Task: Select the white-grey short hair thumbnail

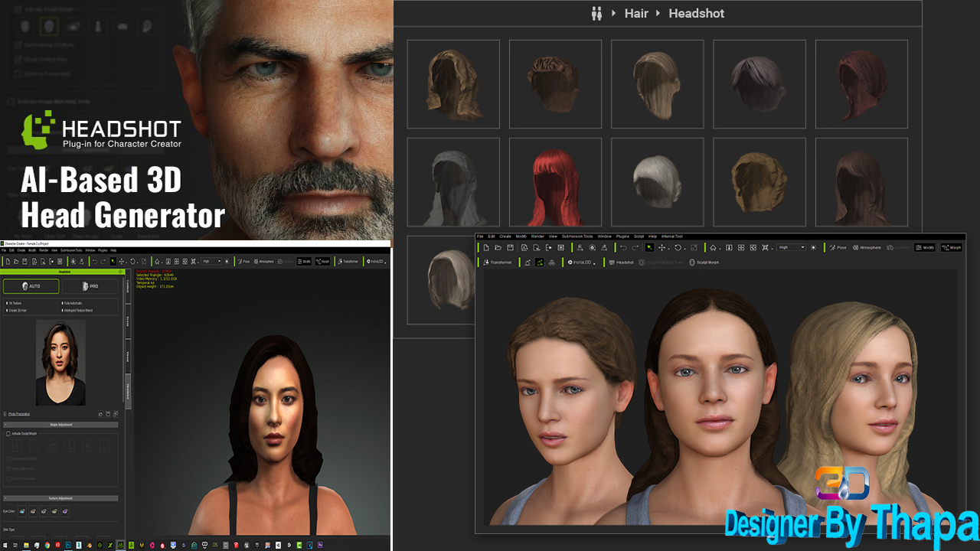Action: click(x=657, y=182)
